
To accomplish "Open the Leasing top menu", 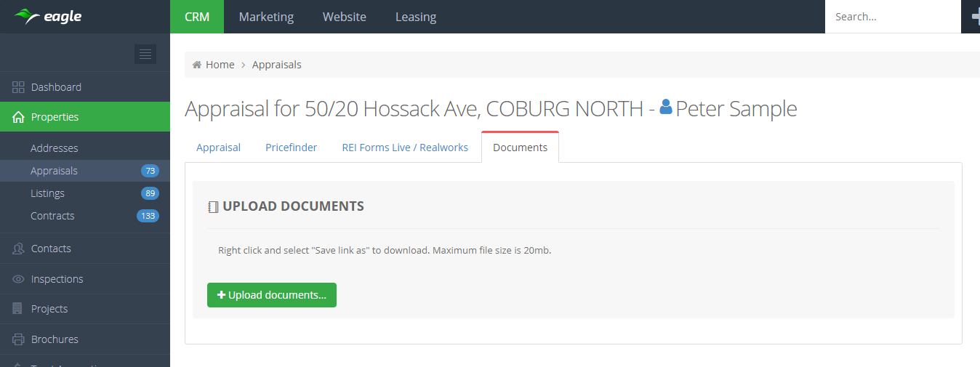I will pos(416,17).
